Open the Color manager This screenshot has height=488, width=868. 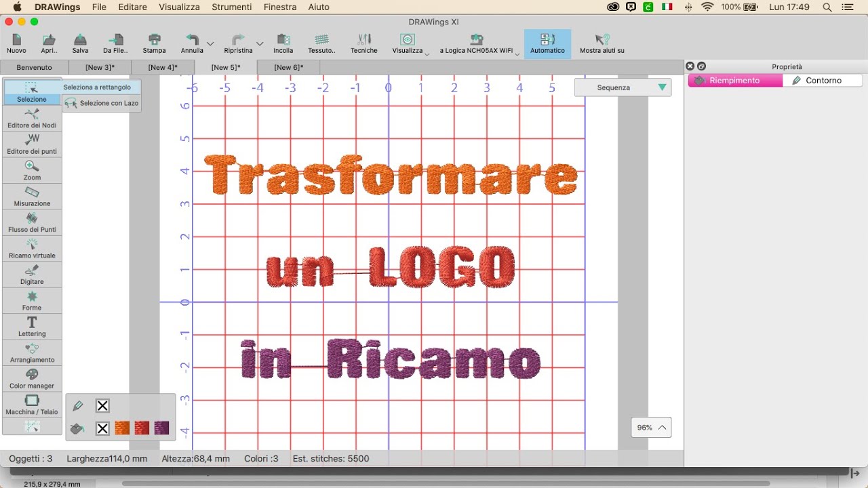pos(32,379)
